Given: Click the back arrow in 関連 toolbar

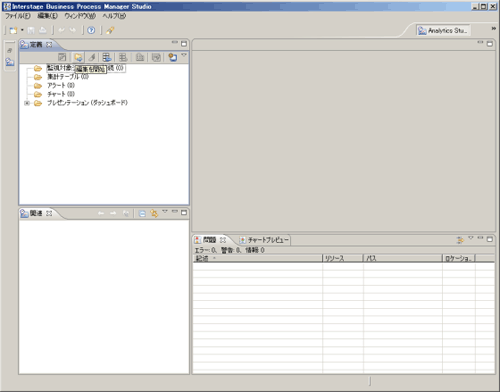Looking at the screenshot, I should (x=101, y=213).
